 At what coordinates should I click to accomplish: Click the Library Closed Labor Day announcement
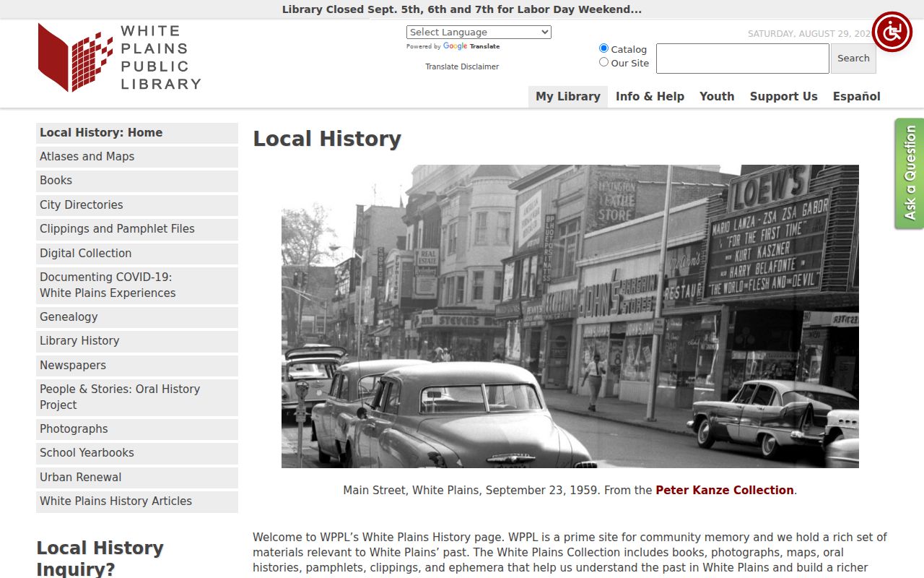click(462, 9)
